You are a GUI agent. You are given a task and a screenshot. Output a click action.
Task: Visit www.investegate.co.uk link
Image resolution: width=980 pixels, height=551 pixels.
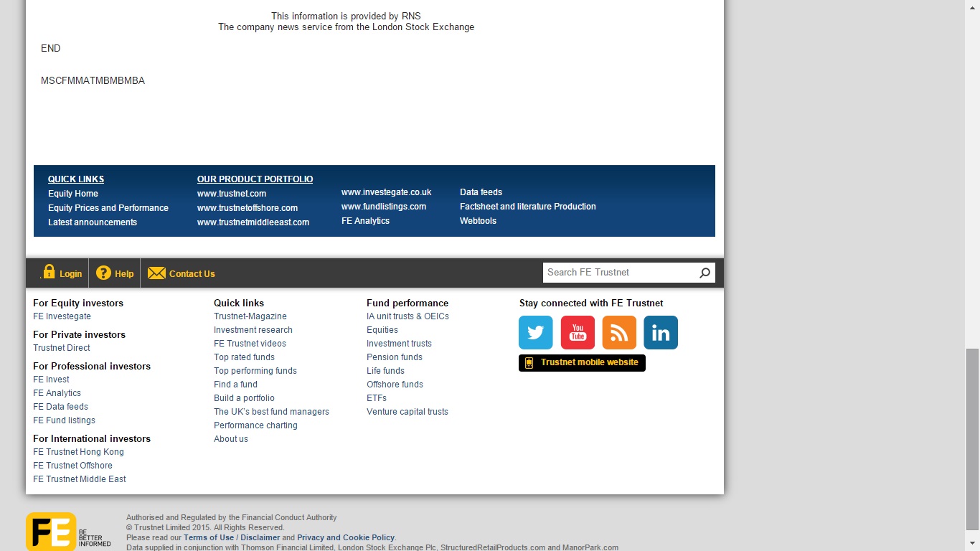click(387, 192)
